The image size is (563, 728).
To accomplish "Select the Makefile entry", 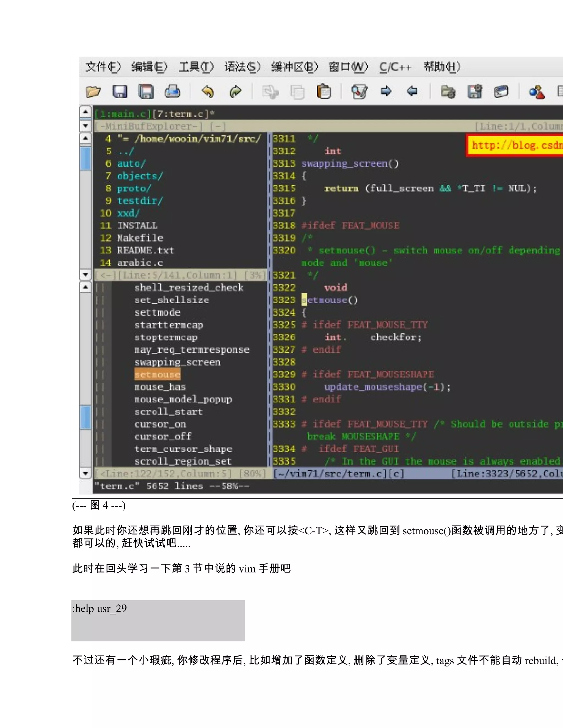I will [x=140, y=238].
